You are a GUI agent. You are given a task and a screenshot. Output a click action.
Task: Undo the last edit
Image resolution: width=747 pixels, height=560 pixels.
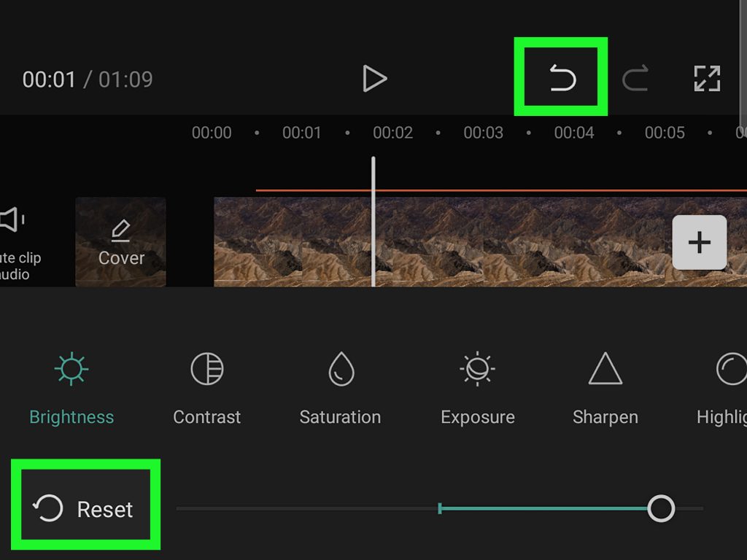point(562,78)
